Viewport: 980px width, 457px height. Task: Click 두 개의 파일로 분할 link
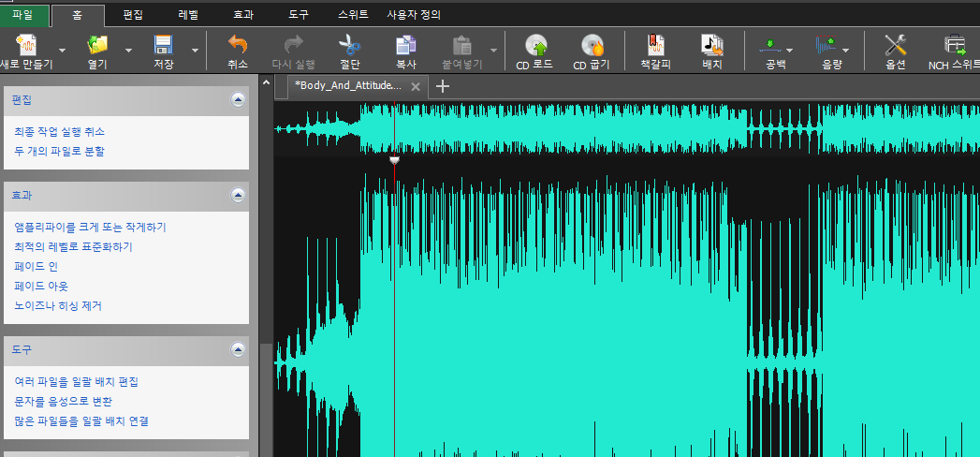pyautogui.click(x=59, y=152)
